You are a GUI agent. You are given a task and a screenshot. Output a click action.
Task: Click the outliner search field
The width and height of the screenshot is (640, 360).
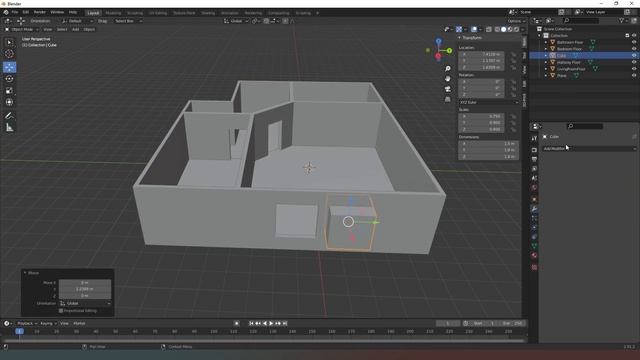click(581, 21)
